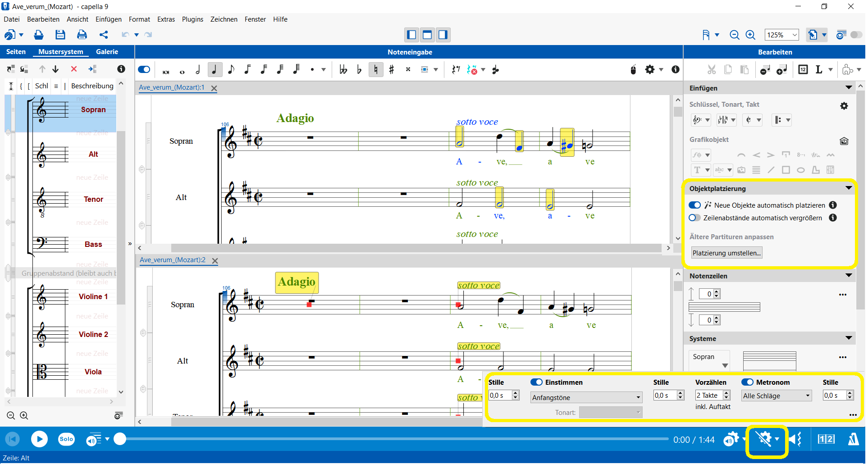
Task: Save the score with the disk icon
Action: pos(60,35)
